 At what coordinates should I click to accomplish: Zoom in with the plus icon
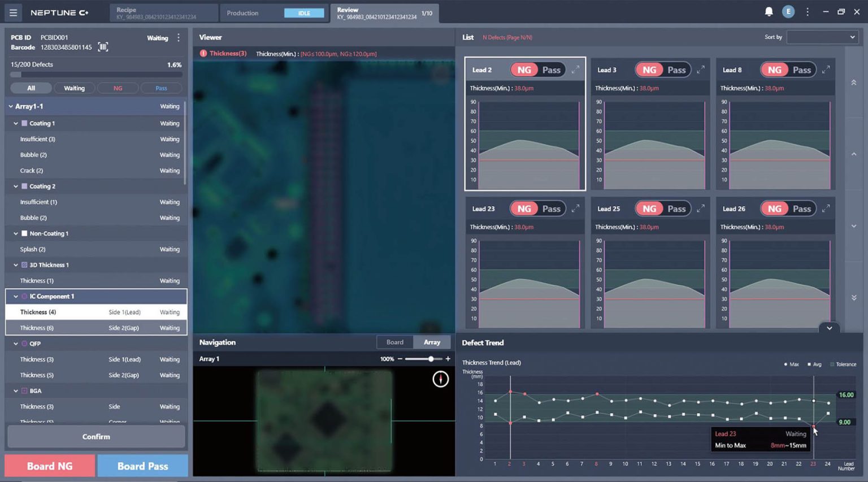pyautogui.click(x=448, y=359)
